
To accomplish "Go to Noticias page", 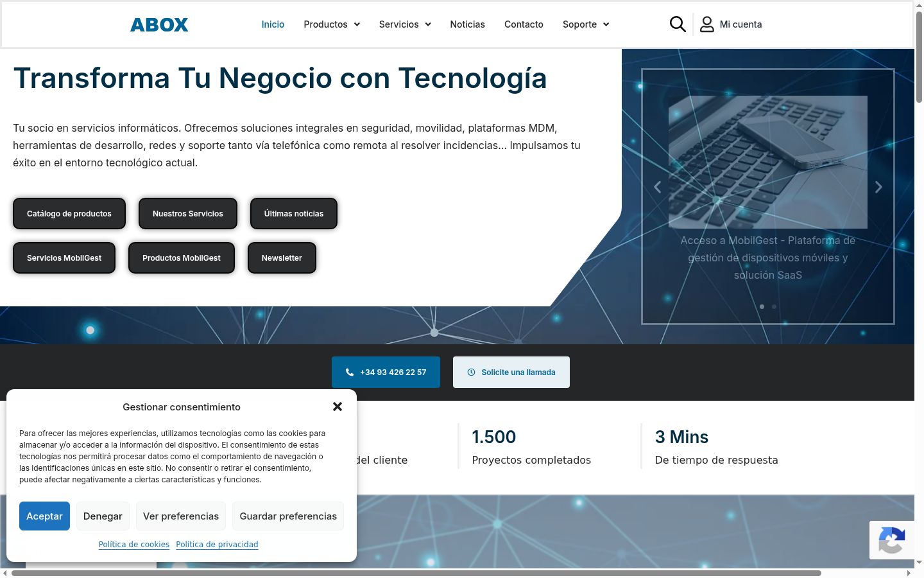I will coord(467,24).
